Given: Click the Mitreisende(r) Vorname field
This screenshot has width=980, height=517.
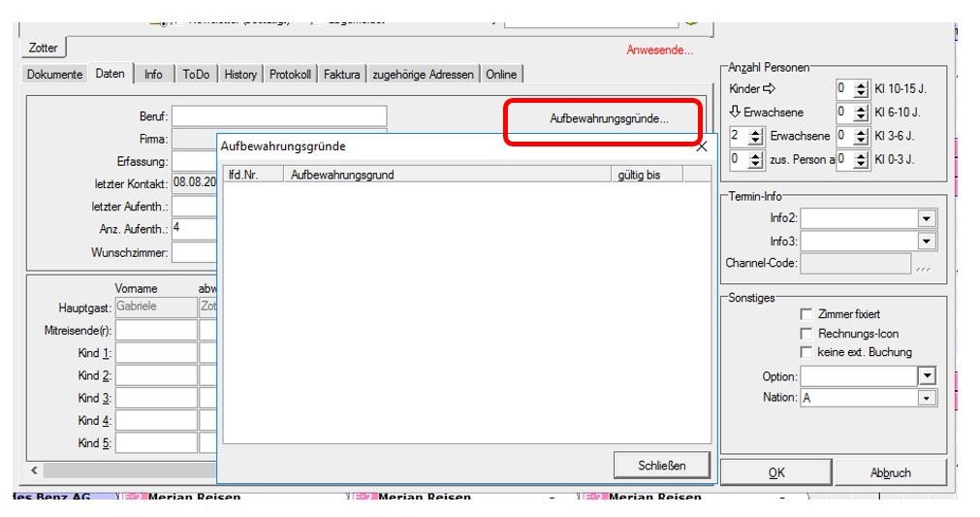Looking at the screenshot, I should [156, 330].
